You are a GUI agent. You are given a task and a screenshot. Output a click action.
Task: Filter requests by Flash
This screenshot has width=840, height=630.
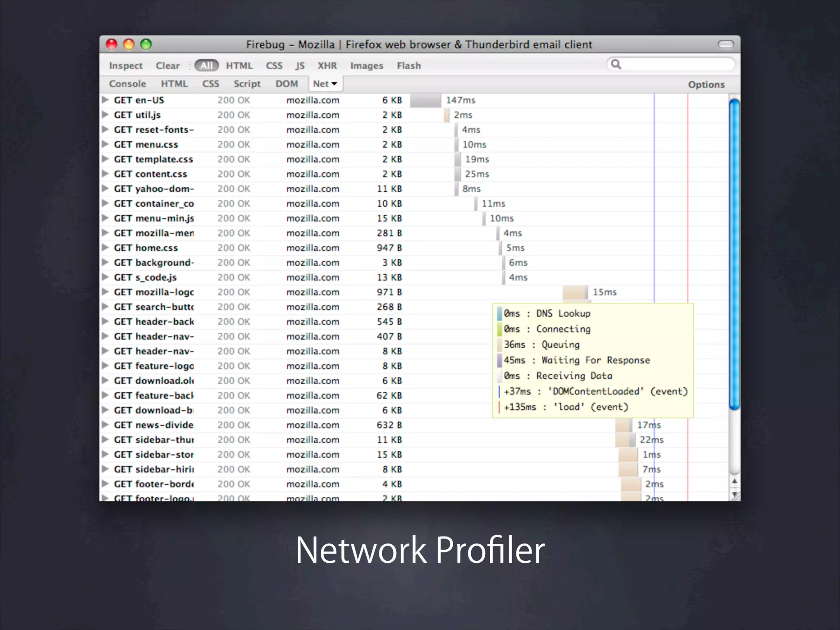tap(409, 66)
